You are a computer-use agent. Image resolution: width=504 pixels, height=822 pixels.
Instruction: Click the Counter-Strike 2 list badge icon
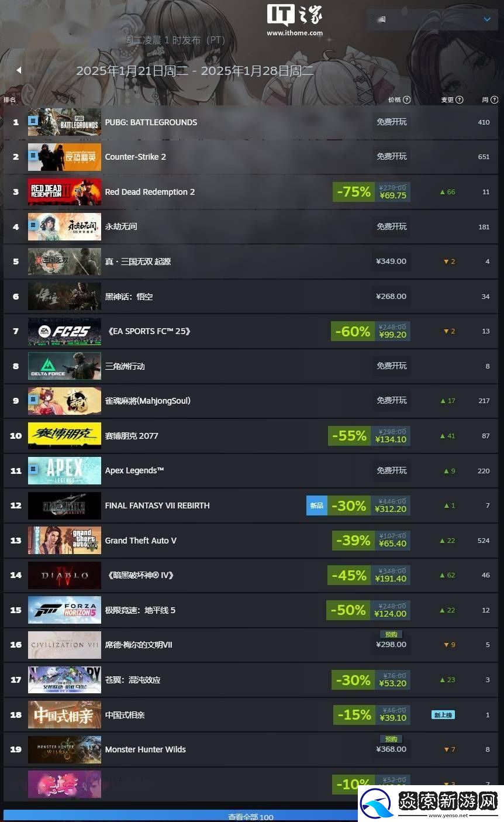click(x=33, y=155)
